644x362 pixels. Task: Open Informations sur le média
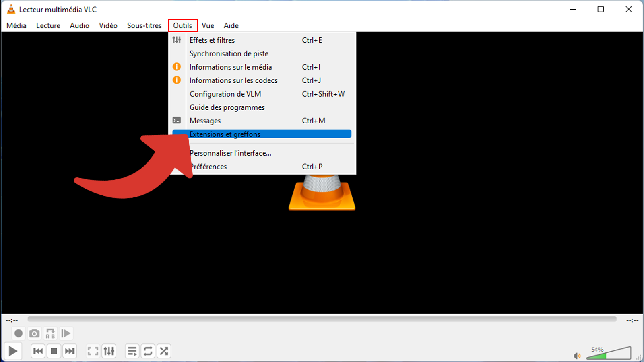[x=262, y=67]
